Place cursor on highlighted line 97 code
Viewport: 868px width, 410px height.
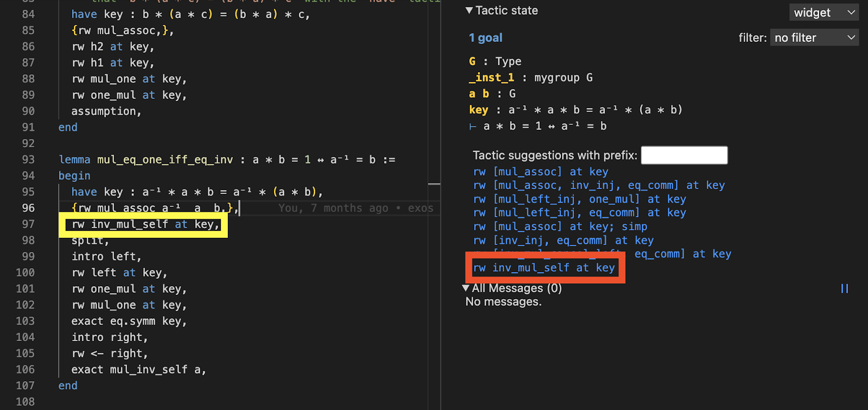145,224
